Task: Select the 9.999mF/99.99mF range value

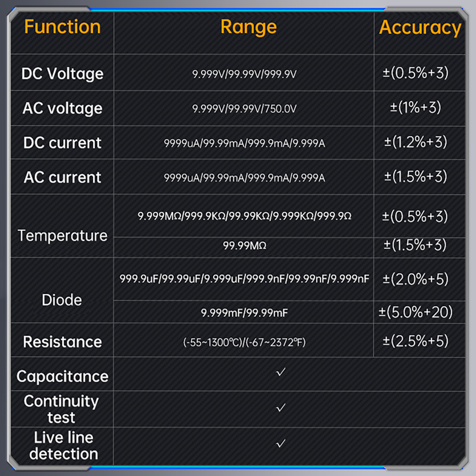Action: [244, 313]
